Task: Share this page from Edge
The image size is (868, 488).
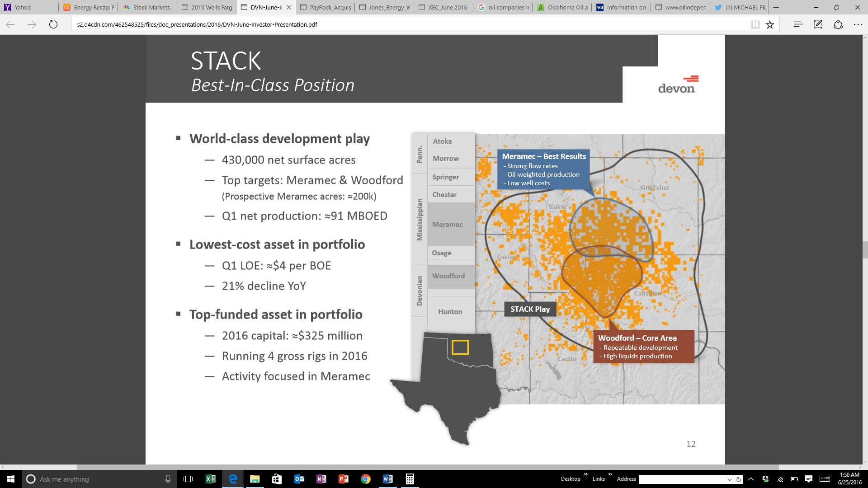Action: pyautogui.click(x=838, y=25)
